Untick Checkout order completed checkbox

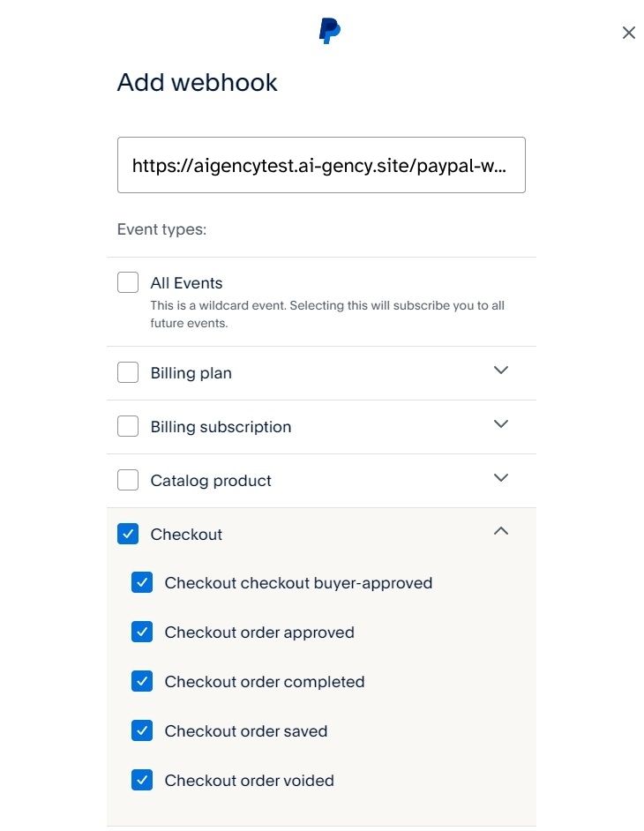(142, 682)
